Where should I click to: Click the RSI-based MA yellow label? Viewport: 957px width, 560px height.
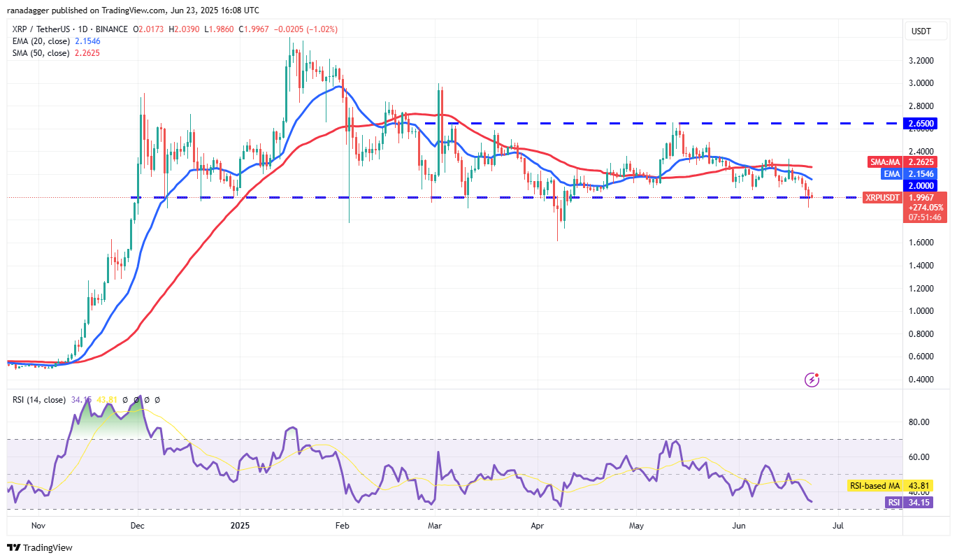click(x=875, y=486)
